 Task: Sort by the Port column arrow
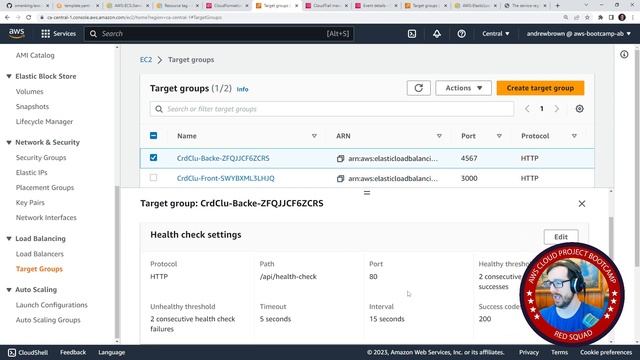click(x=499, y=136)
